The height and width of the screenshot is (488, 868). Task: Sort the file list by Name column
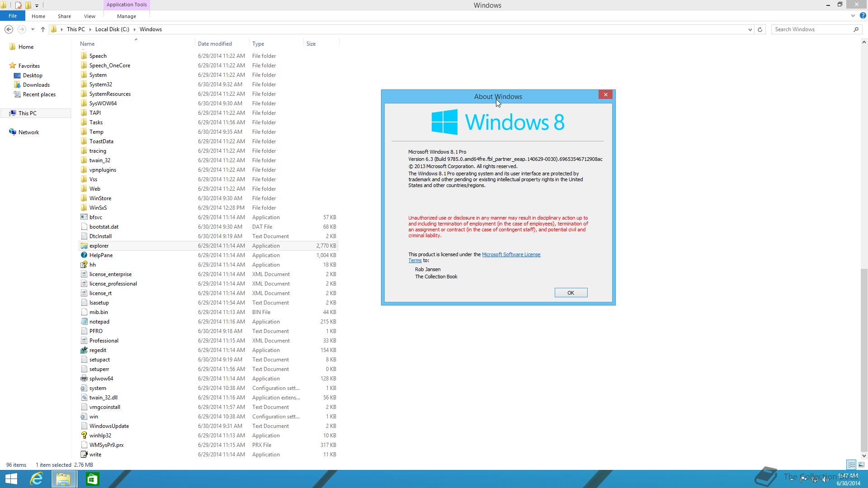tap(87, 44)
